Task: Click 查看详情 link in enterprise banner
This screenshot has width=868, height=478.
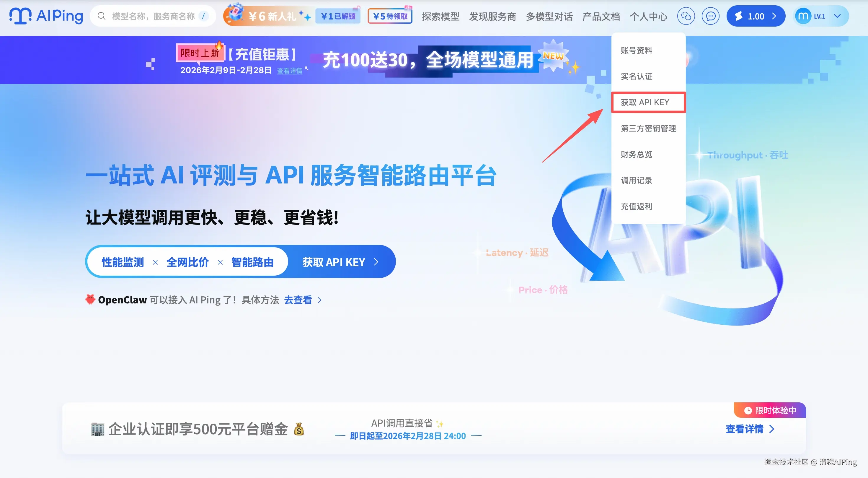Action: pyautogui.click(x=745, y=429)
